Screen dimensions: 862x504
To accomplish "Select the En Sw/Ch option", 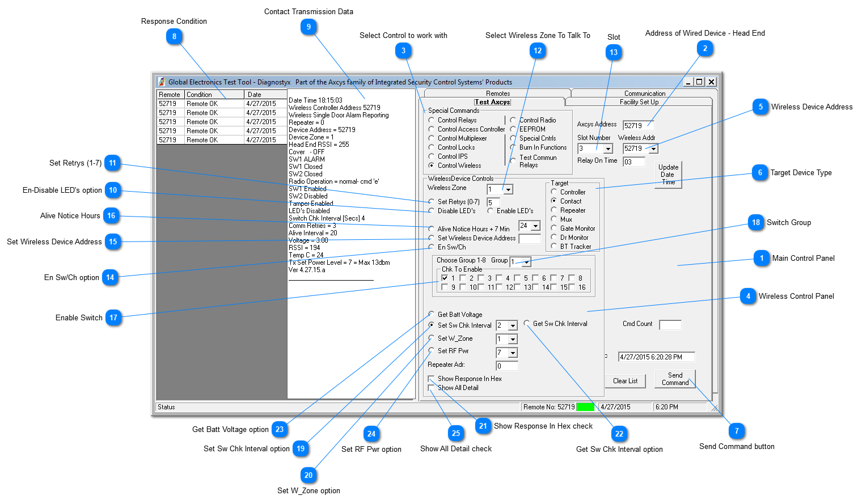I will pyautogui.click(x=432, y=247).
